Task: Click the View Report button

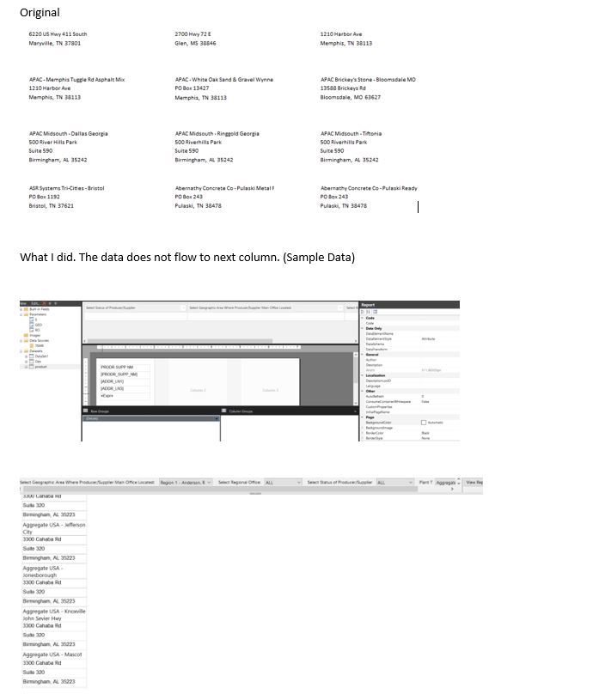Action: coord(473,482)
